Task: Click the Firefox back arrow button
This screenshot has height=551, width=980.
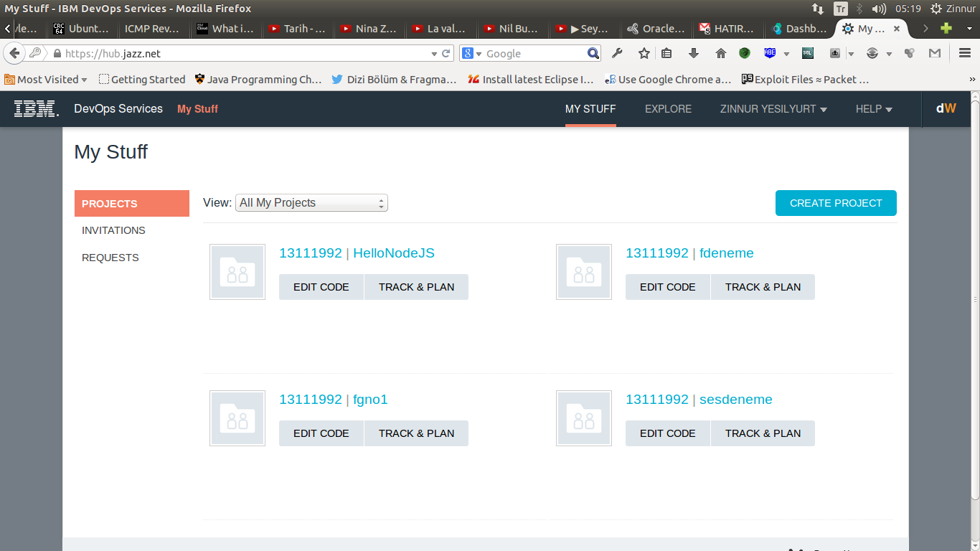Action: 14,53
